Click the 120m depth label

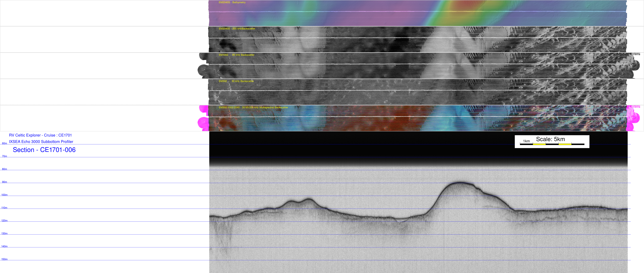(5, 221)
